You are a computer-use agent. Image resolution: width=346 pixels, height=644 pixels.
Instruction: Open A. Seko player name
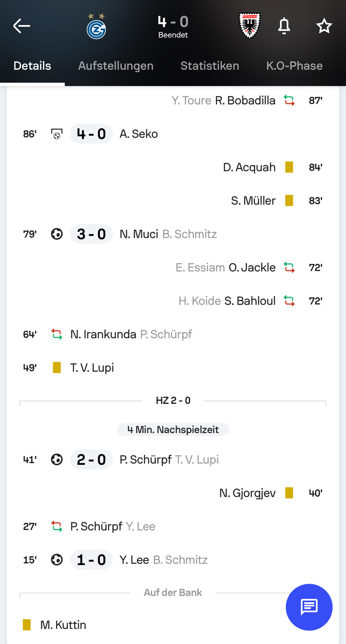(139, 134)
